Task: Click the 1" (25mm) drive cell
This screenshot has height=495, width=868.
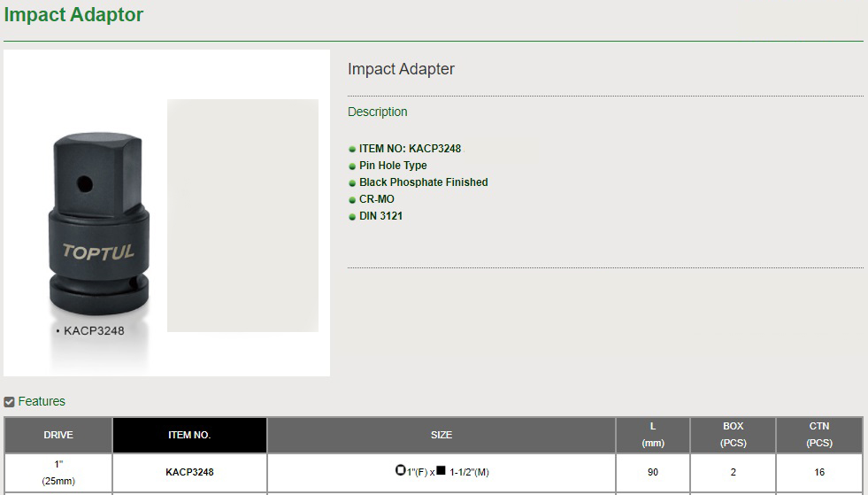Action: click(58, 472)
